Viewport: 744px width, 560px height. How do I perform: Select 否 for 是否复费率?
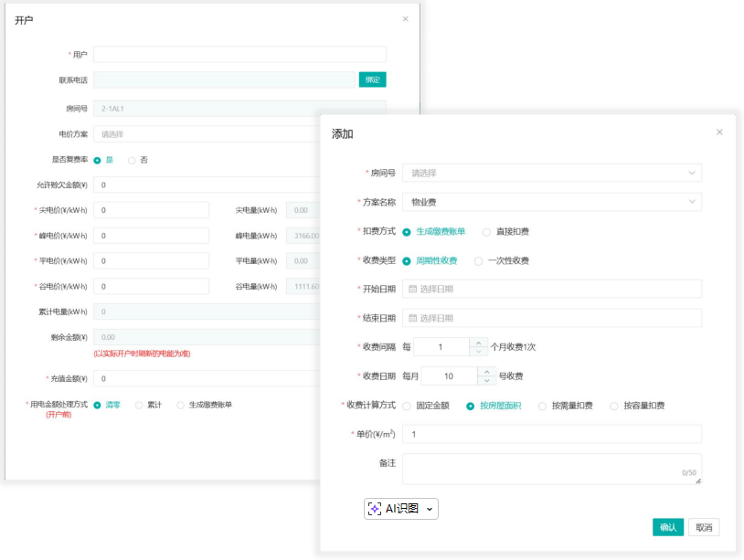coord(133,160)
